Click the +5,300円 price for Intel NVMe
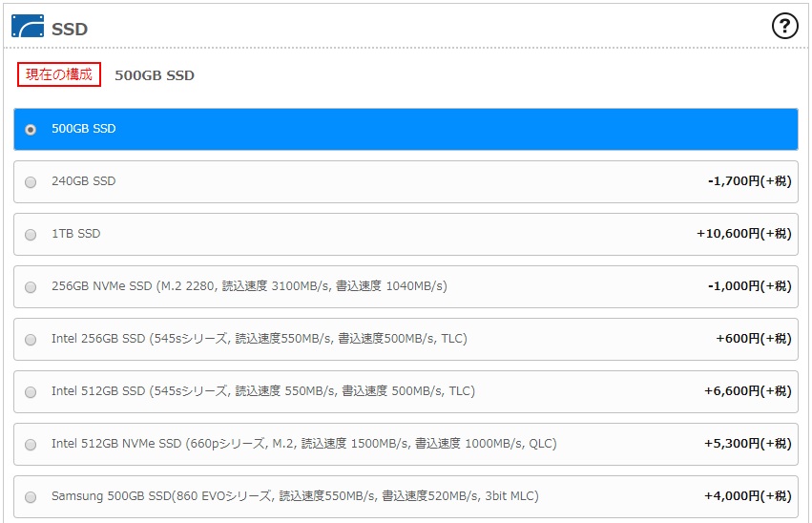812x523 pixels. [747, 444]
